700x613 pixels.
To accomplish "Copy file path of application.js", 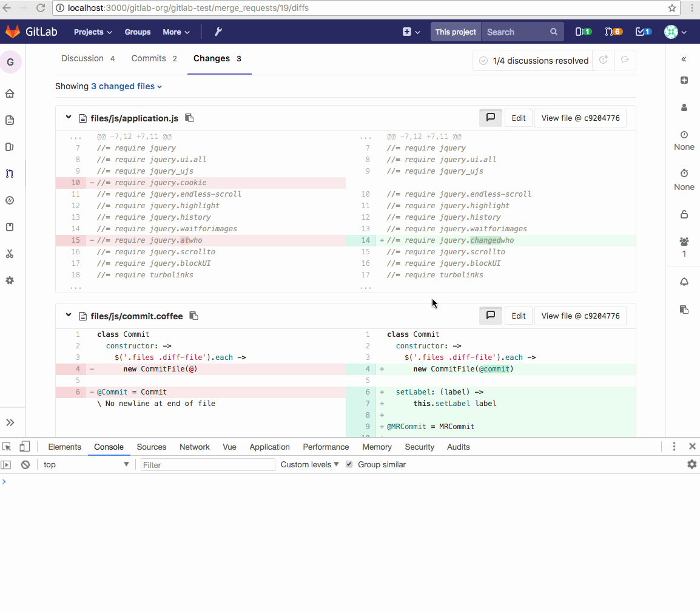I will tap(189, 118).
